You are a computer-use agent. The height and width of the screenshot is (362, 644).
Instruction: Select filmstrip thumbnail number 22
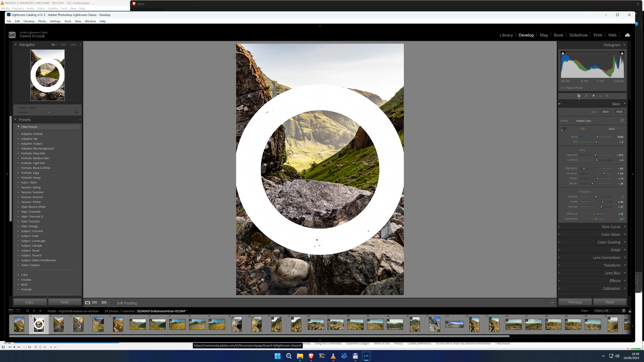pos(435,324)
